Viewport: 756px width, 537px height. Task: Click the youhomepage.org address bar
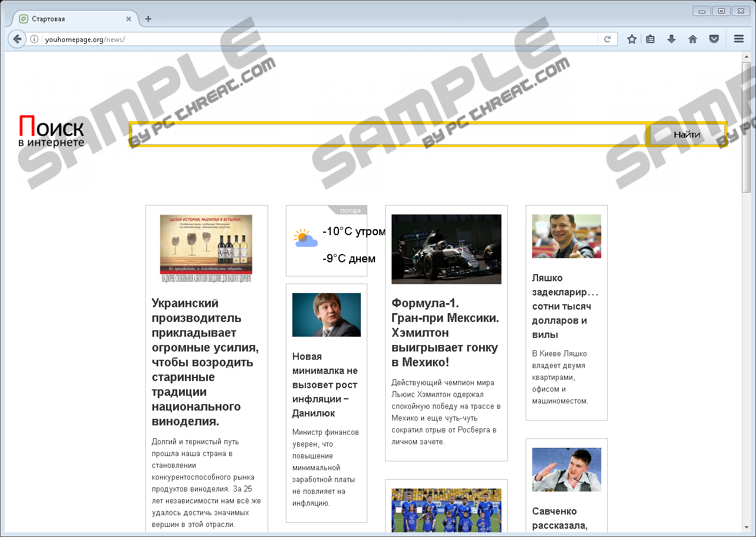(319, 40)
